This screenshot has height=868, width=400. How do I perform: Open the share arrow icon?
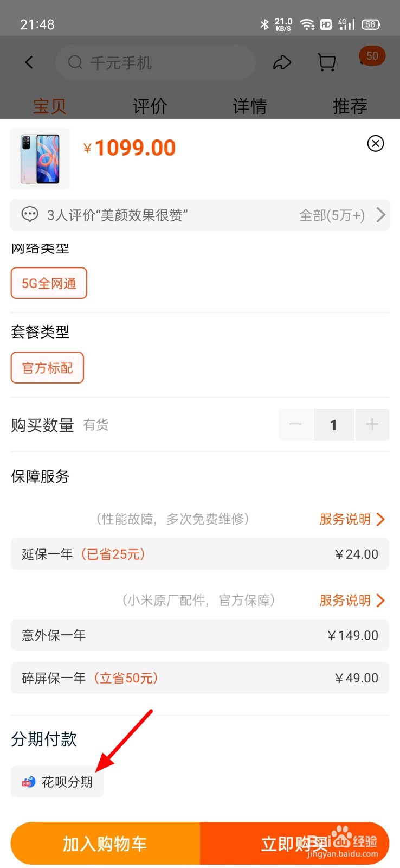(282, 63)
